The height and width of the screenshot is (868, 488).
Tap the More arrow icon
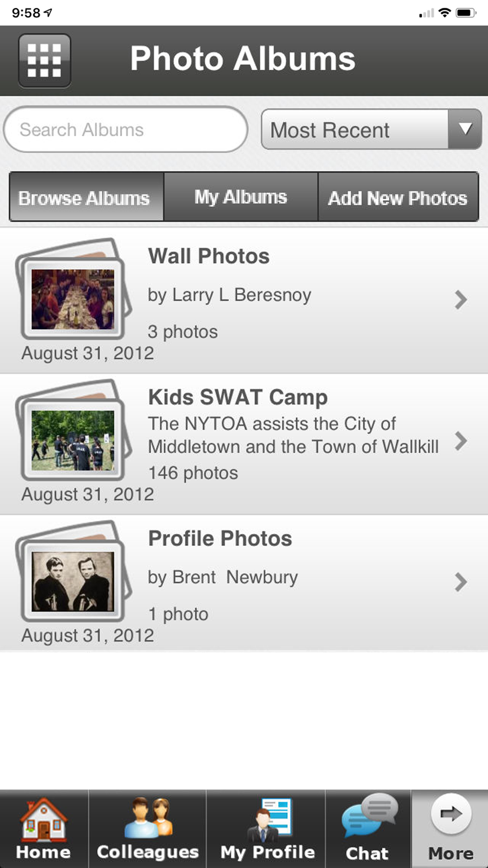450,814
